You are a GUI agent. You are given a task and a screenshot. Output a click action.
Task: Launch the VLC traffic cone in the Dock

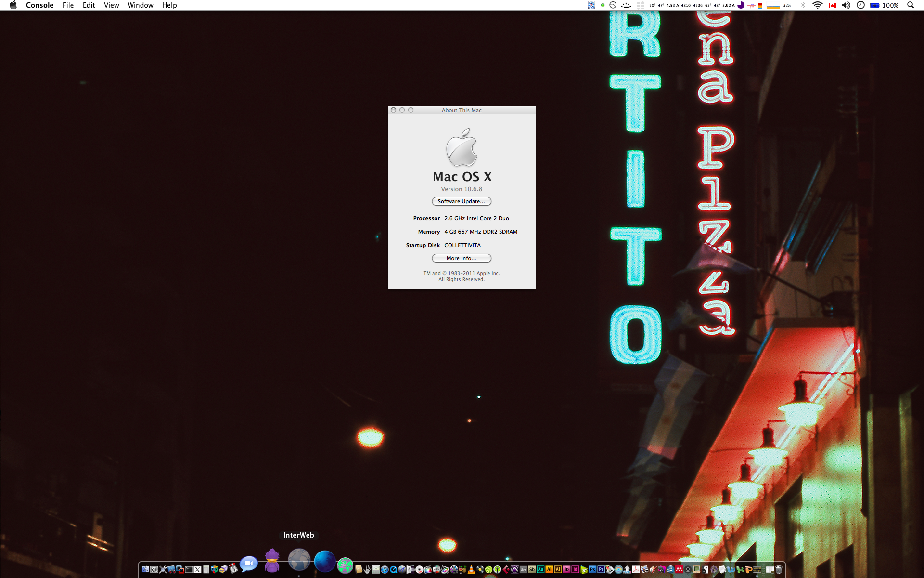pyautogui.click(x=471, y=570)
